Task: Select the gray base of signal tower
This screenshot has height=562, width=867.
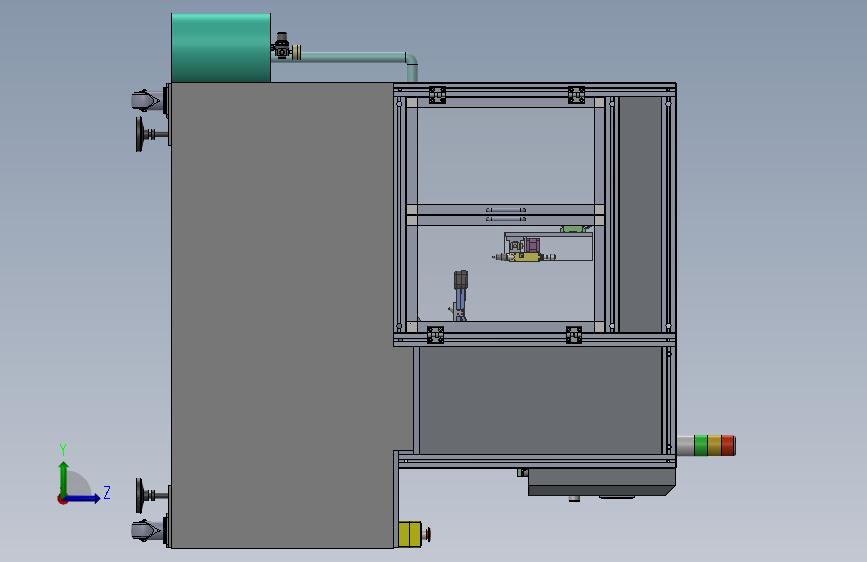Action: click(x=686, y=445)
